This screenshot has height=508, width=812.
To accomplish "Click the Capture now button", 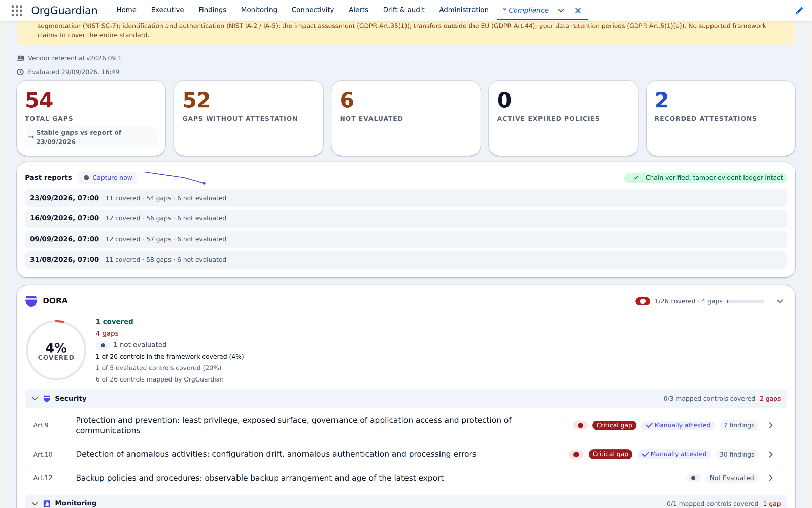I will click(x=108, y=178).
